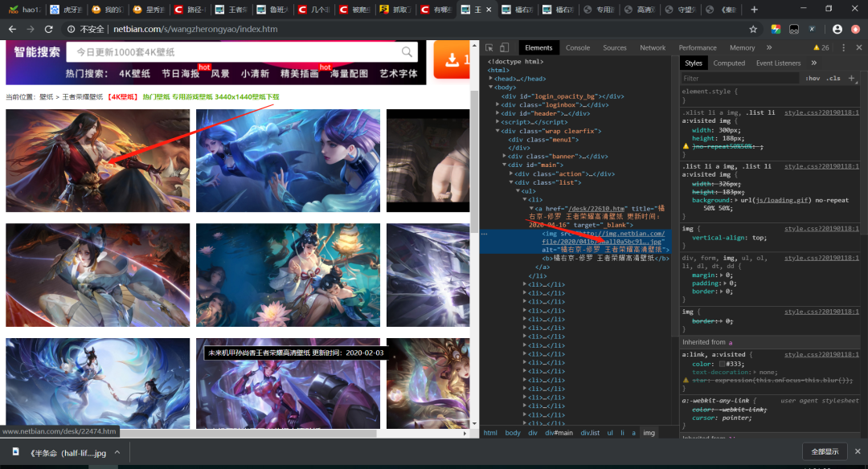Image resolution: width=868 pixels, height=469 pixels.
Task: Open the Chrome profile avatar icon
Action: 837,29
